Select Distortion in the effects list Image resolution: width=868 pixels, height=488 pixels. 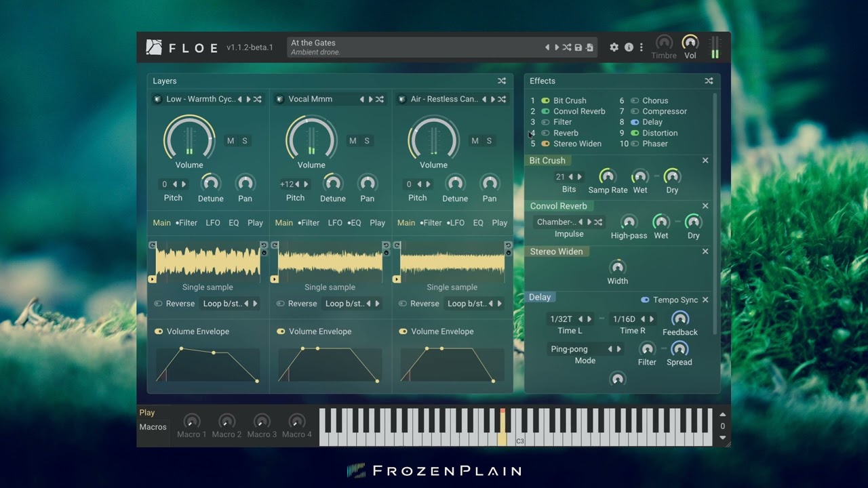tap(660, 133)
